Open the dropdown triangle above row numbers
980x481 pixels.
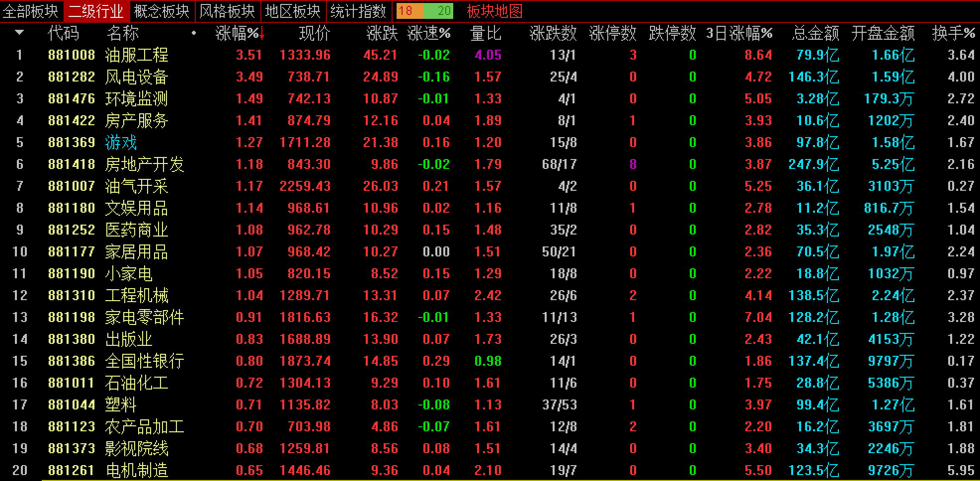coord(19,33)
